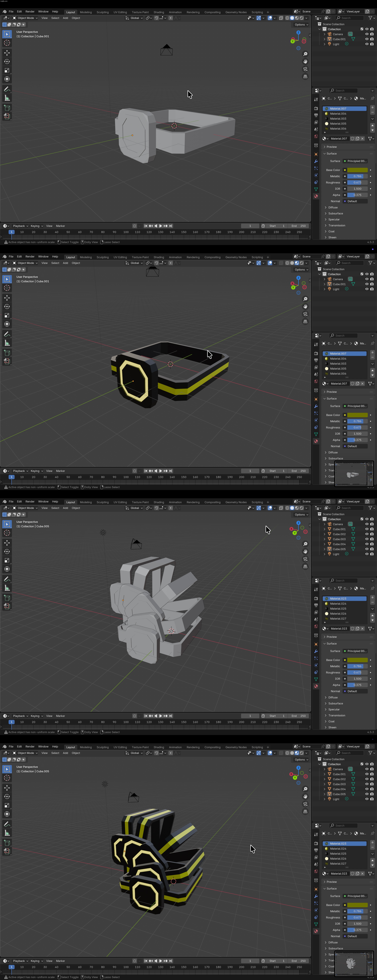The image size is (377, 980).
Task: Open UV Editing tab in top screenshot
Action: tap(120, 12)
